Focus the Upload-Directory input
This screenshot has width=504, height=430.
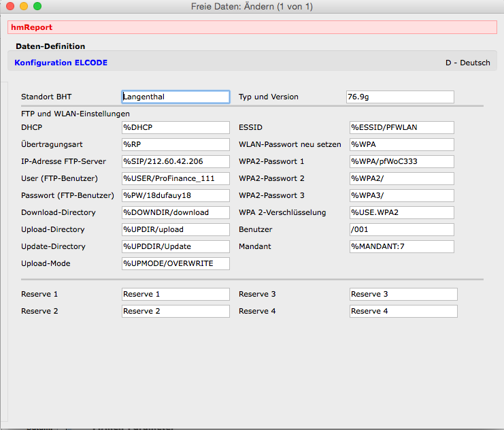[175, 229]
